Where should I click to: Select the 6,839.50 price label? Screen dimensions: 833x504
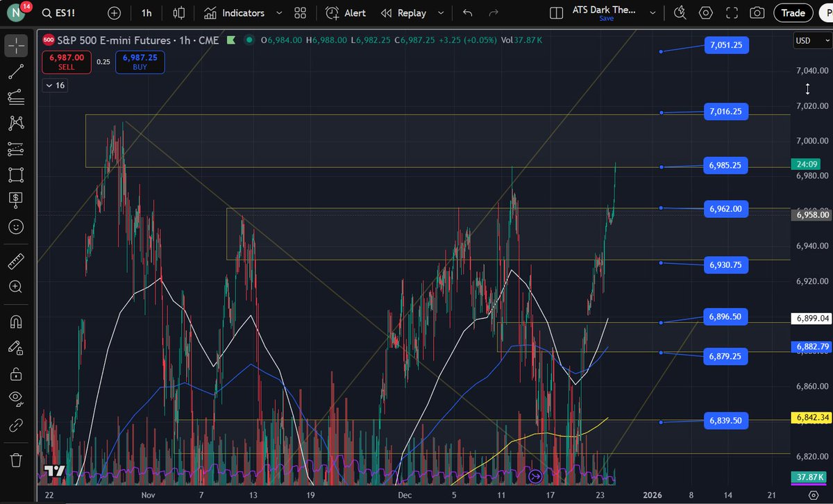726,420
